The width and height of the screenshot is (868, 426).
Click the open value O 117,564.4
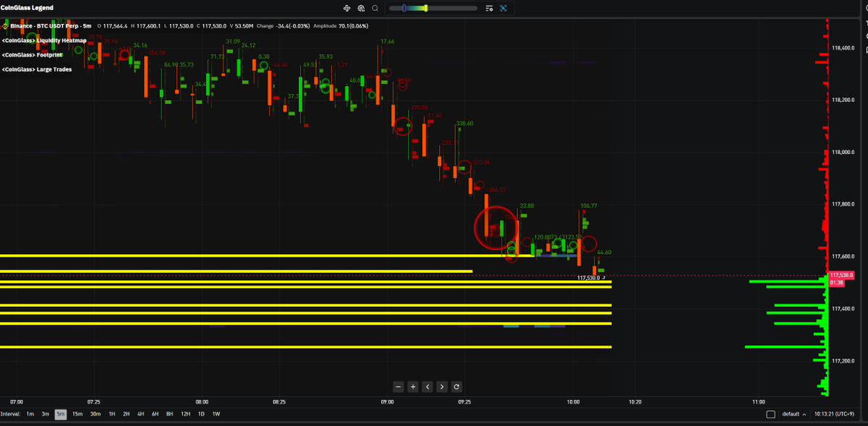pos(112,26)
